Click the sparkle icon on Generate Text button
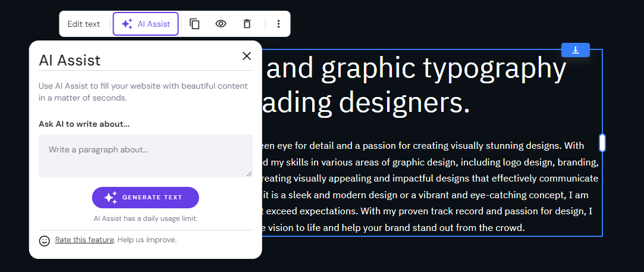Image resolution: width=644 pixels, height=272 pixels. (x=111, y=198)
